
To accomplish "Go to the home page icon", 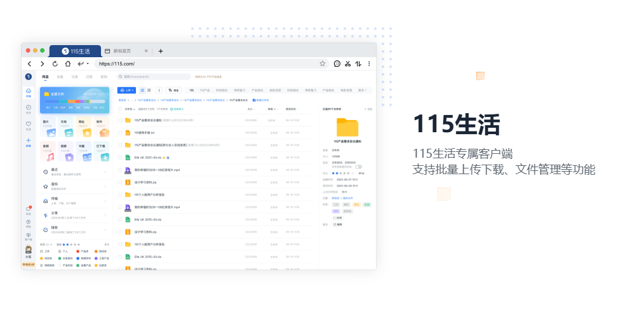I will tap(68, 64).
